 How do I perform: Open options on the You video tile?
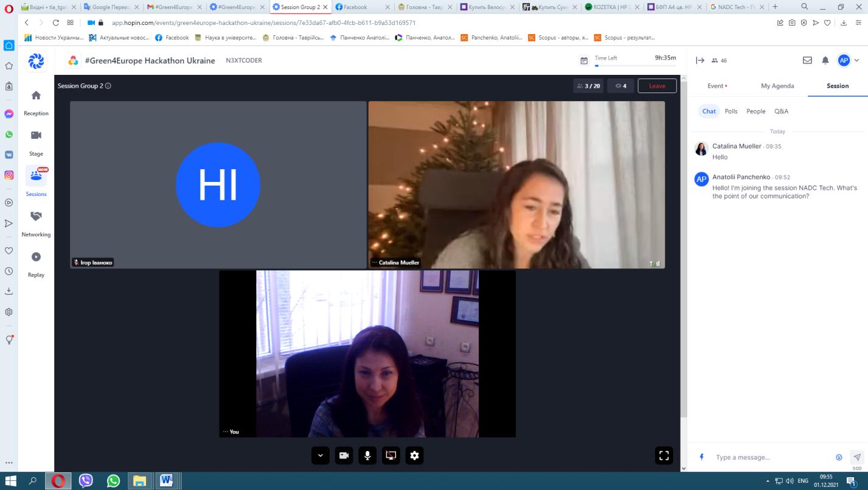[226, 432]
